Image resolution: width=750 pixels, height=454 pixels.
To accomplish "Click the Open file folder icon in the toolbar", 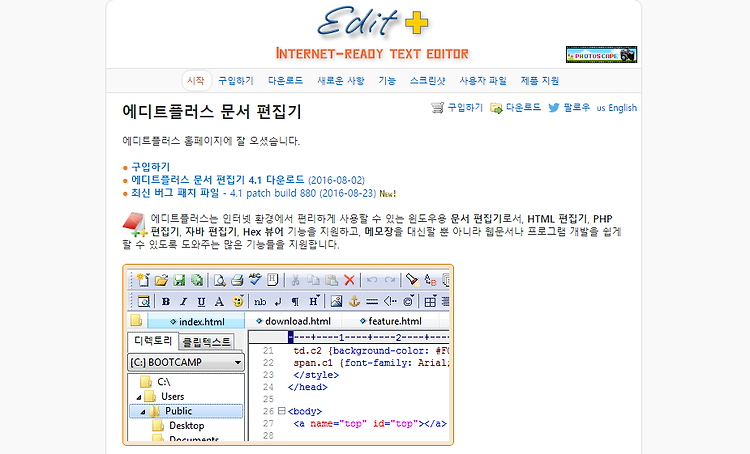I will point(161,280).
